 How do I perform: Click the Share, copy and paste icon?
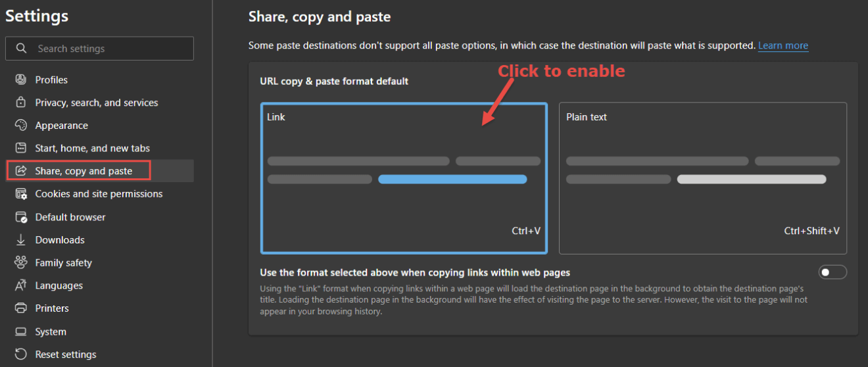point(21,171)
